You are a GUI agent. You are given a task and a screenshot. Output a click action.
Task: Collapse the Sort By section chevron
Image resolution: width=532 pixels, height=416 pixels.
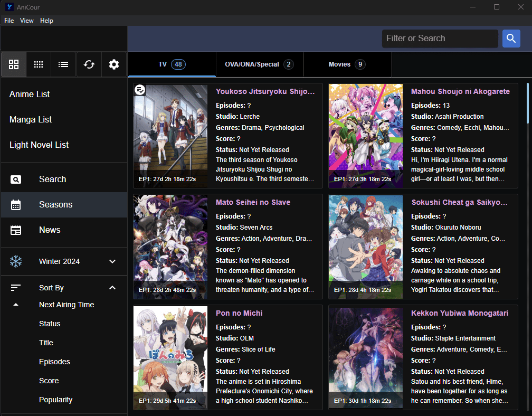coord(112,288)
